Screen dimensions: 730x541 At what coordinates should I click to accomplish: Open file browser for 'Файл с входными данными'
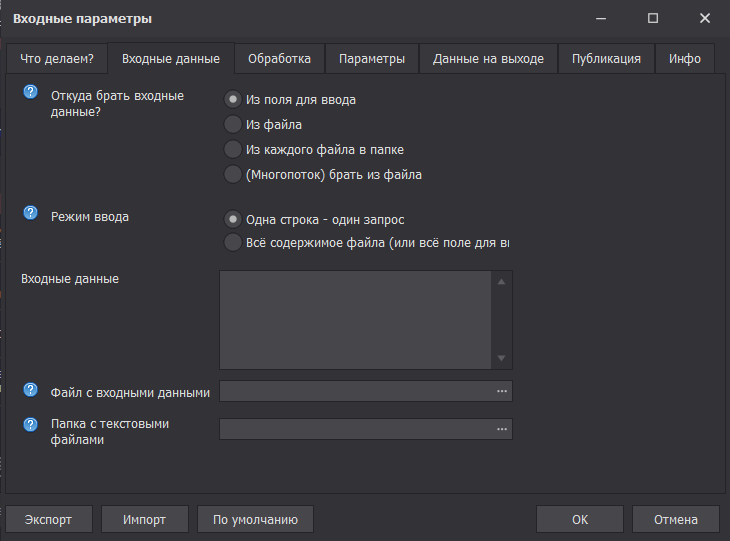pyautogui.click(x=502, y=391)
